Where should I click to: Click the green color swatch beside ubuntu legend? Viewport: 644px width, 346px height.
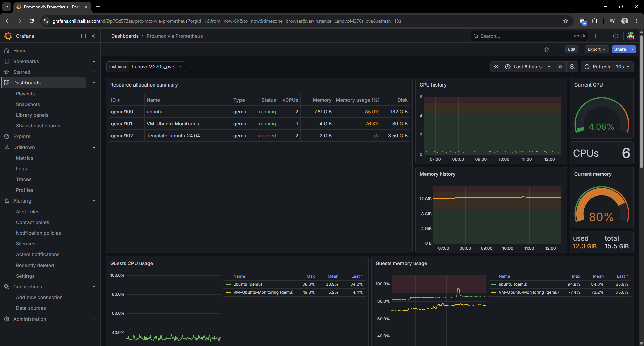coord(228,284)
